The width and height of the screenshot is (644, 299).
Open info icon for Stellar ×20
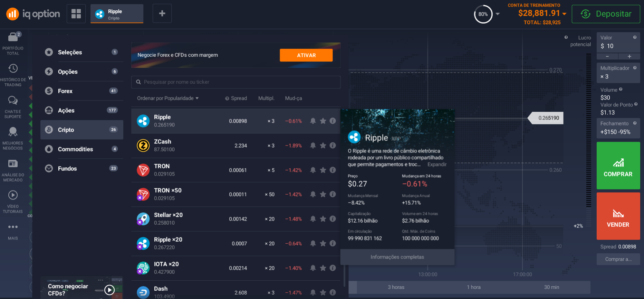pyautogui.click(x=333, y=219)
